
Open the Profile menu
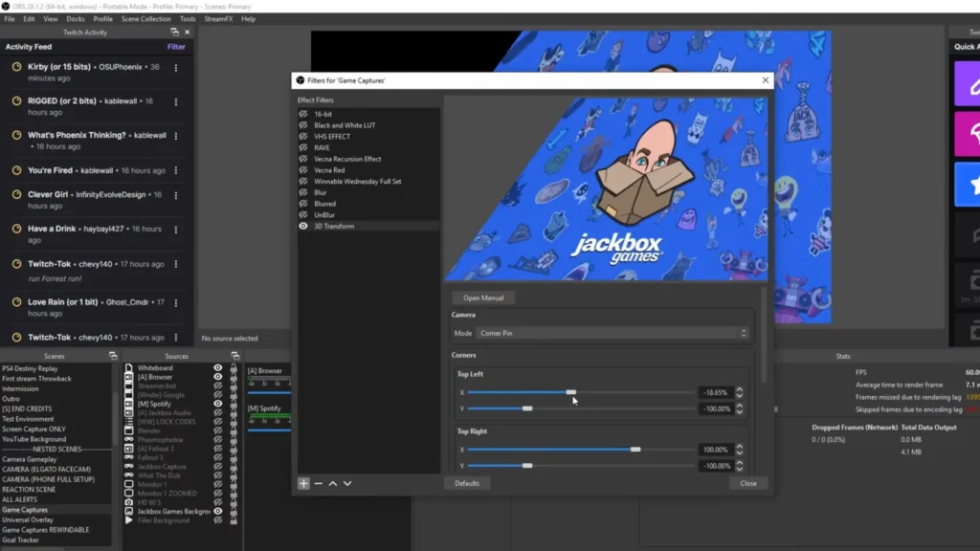[x=103, y=19]
